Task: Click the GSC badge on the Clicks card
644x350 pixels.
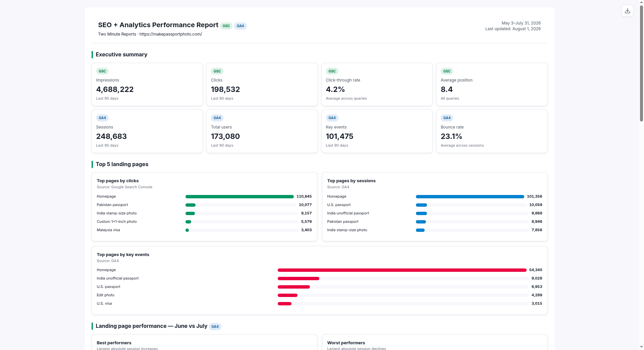Action: click(217, 71)
